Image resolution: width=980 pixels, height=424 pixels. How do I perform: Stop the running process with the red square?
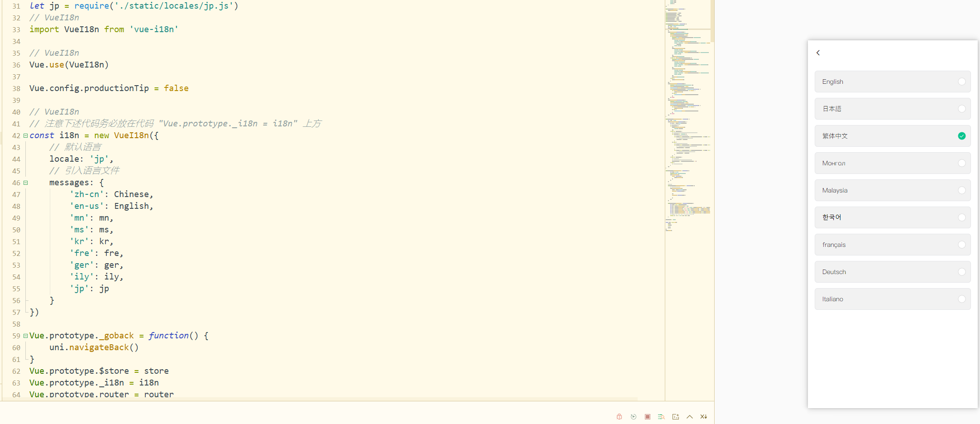pos(648,417)
